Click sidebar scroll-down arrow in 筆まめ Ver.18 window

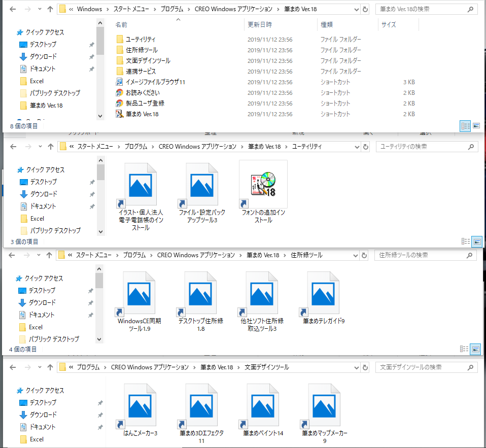pos(100,116)
